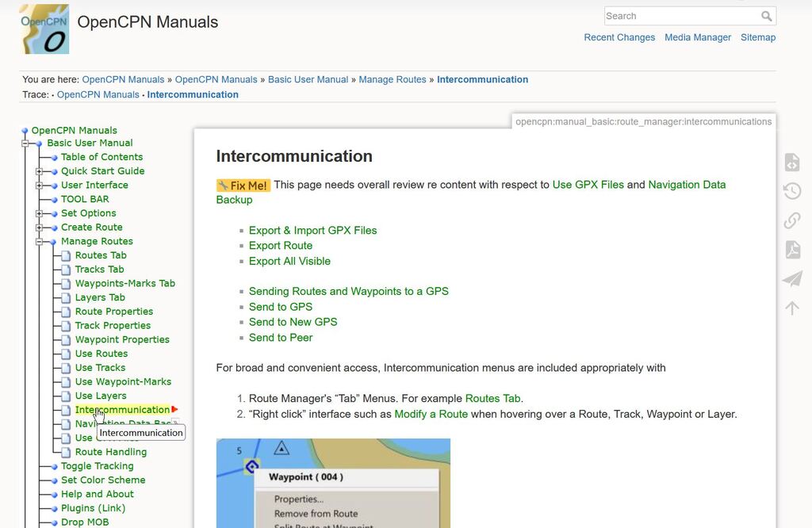The height and width of the screenshot is (528, 812).
Task: Click the paper plane send icon
Action: coord(792,279)
